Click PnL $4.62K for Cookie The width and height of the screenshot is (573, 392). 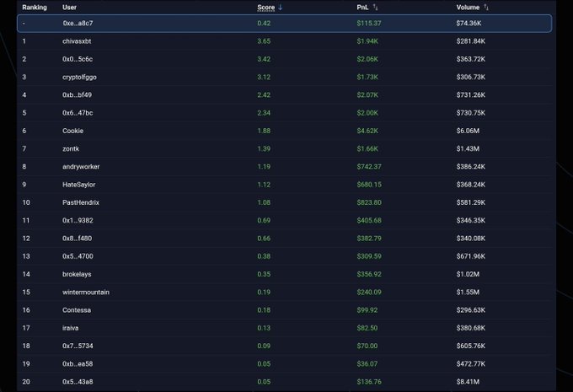tap(367, 131)
